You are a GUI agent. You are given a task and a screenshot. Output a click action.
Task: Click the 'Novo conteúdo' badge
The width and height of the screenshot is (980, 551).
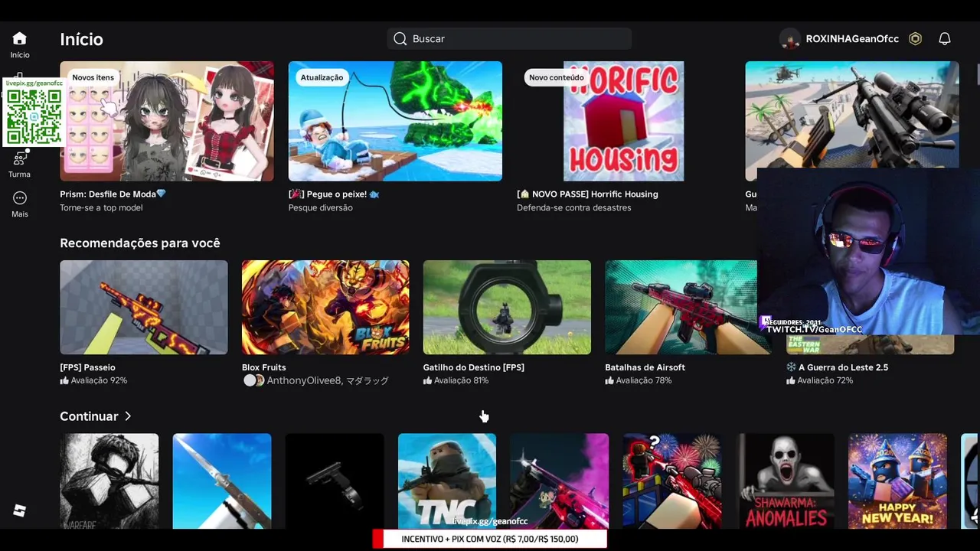tap(556, 77)
